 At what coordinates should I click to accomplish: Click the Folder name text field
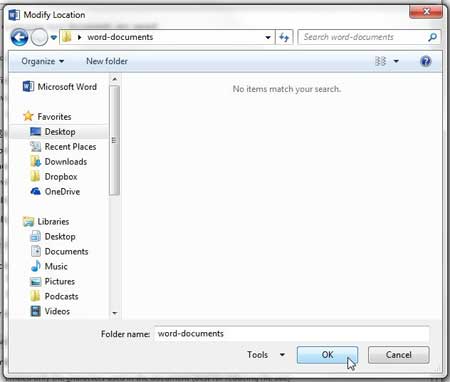tap(292, 334)
